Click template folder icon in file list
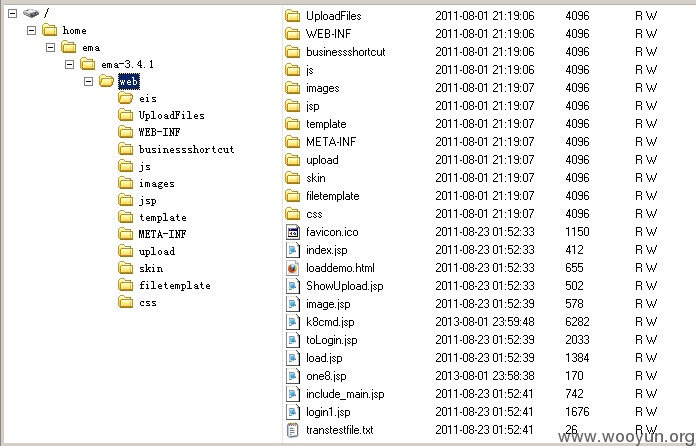This screenshot has width=696, height=446. click(293, 124)
